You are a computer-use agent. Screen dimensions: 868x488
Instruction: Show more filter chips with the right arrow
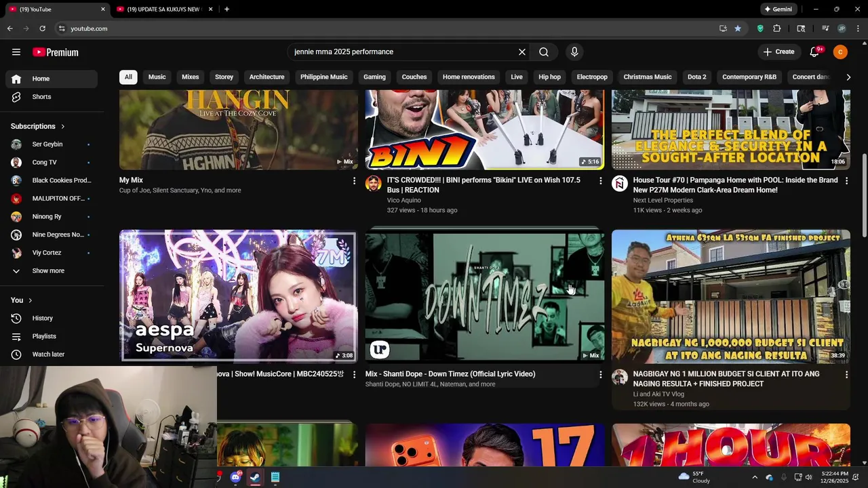(848, 77)
